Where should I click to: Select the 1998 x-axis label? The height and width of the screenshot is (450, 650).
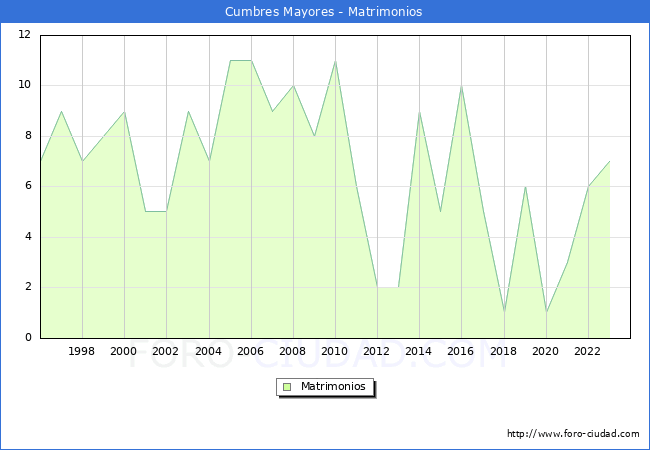pos(81,351)
